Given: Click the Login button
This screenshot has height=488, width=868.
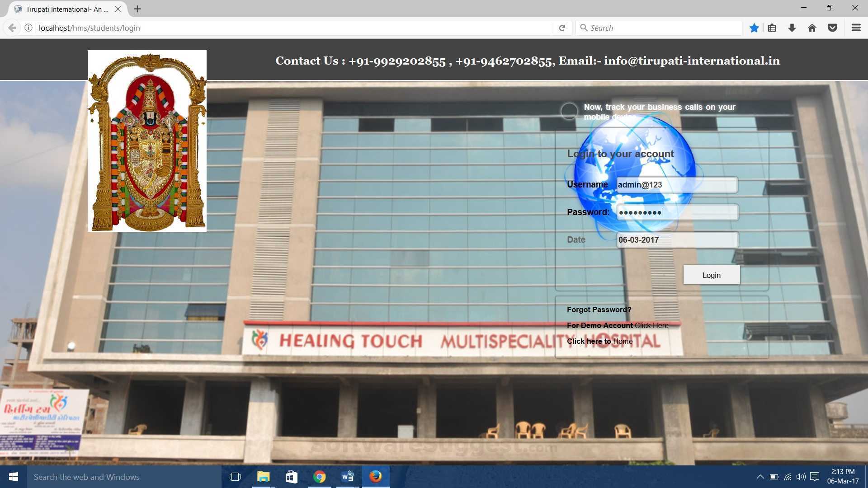Looking at the screenshot, I should (x=711, y=275).
